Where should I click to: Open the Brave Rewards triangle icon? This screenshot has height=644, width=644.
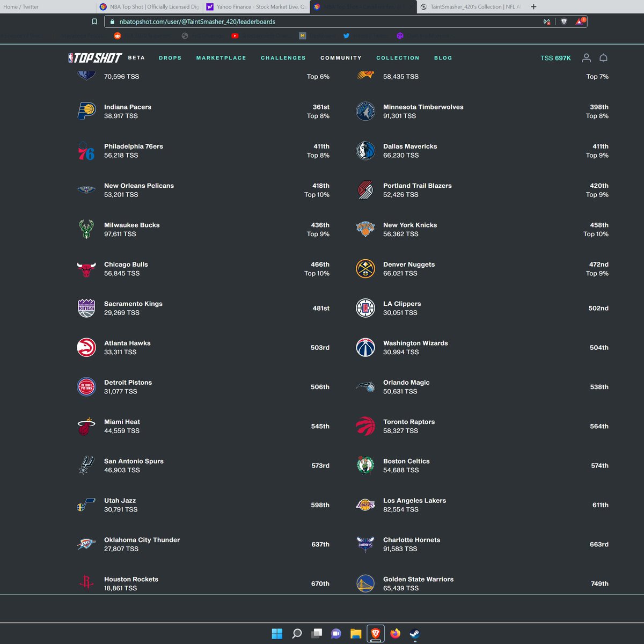[581, 21]
